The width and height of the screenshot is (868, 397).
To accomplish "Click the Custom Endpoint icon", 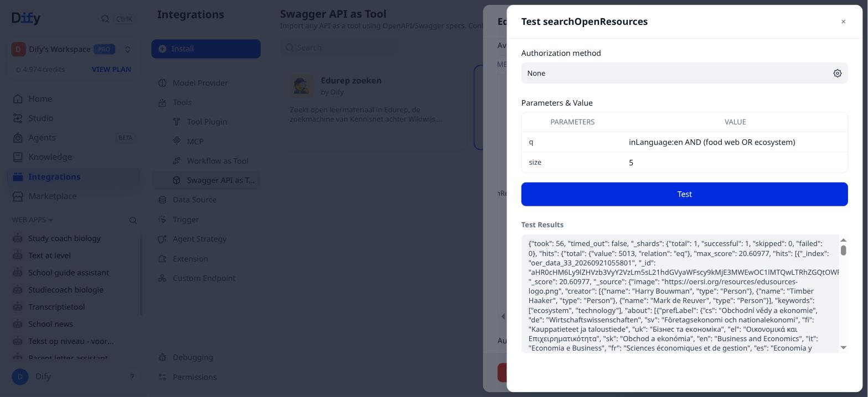I will [x=162, y=278].
